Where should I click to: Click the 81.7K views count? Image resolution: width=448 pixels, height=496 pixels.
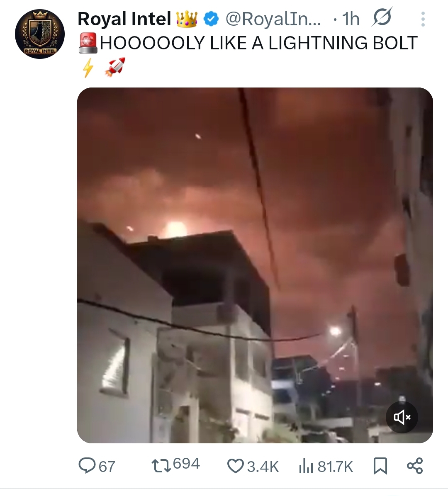point(335,467)
